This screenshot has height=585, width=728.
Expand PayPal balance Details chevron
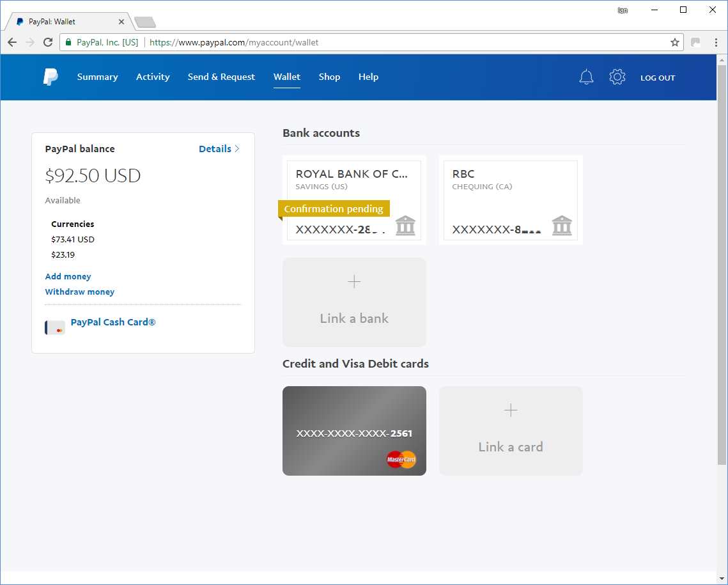(x=237, y=149)
